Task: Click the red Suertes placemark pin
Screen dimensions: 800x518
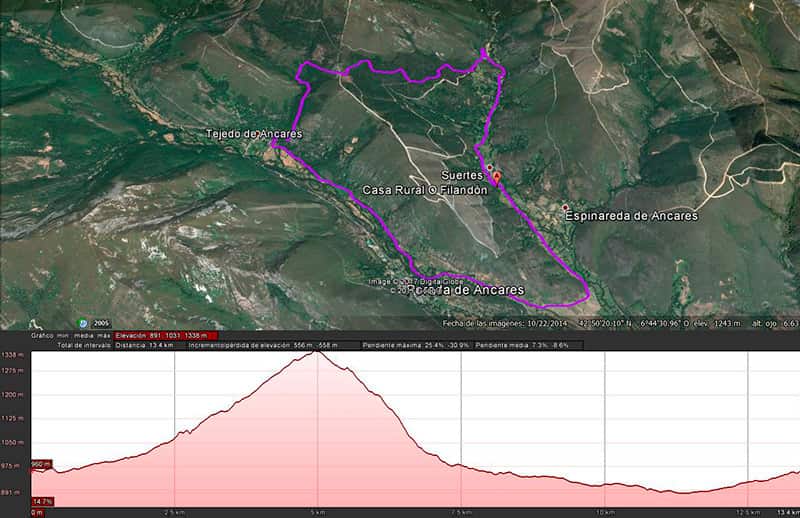Action: pos(496,178)
